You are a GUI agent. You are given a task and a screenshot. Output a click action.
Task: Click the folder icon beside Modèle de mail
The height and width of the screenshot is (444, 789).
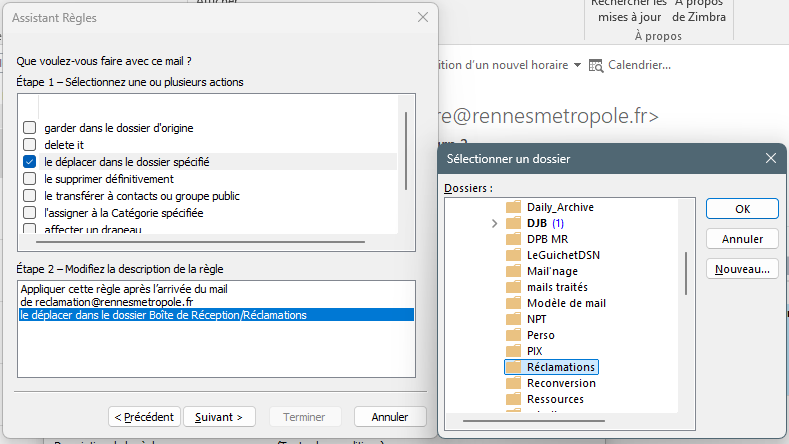(x=514, y=303)
